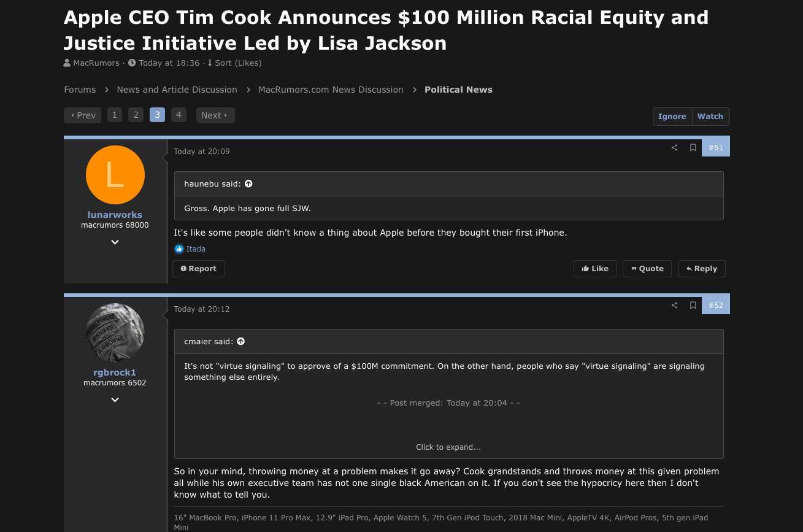This screenshot has width=803, height=532.
Task: Open the Sort (Likes) option
Action: click(234, 63)
